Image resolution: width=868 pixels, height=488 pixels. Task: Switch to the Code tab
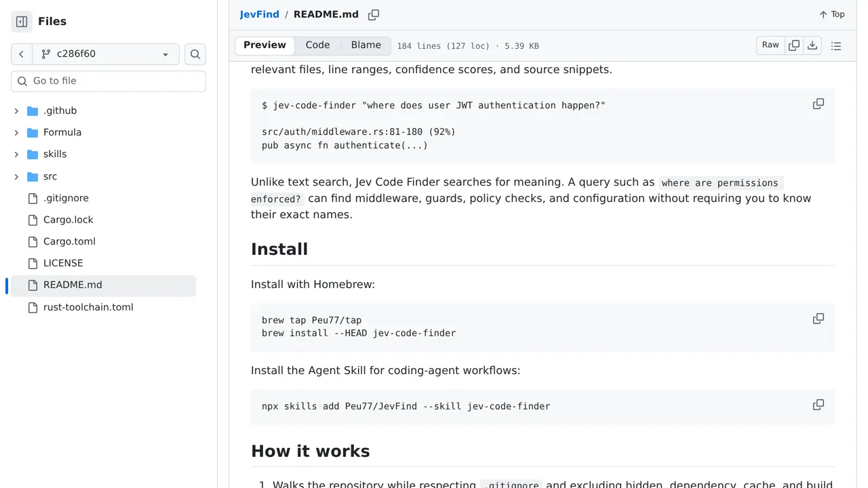pyautogui.click(x=317, y=45)
